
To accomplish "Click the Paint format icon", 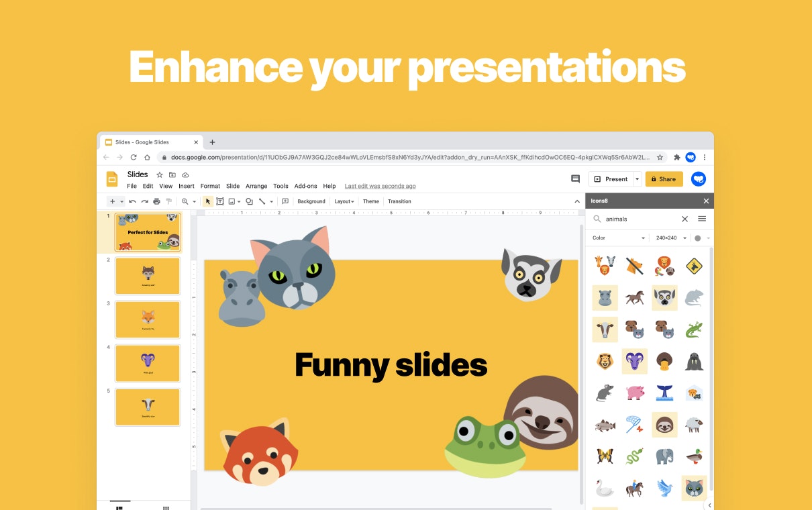I will (168, 201).
